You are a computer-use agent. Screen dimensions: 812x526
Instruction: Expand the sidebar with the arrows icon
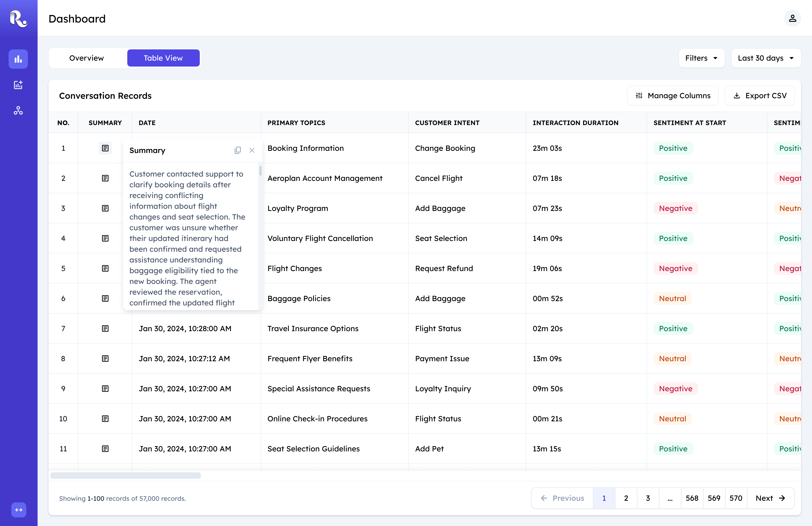[19, 510]
